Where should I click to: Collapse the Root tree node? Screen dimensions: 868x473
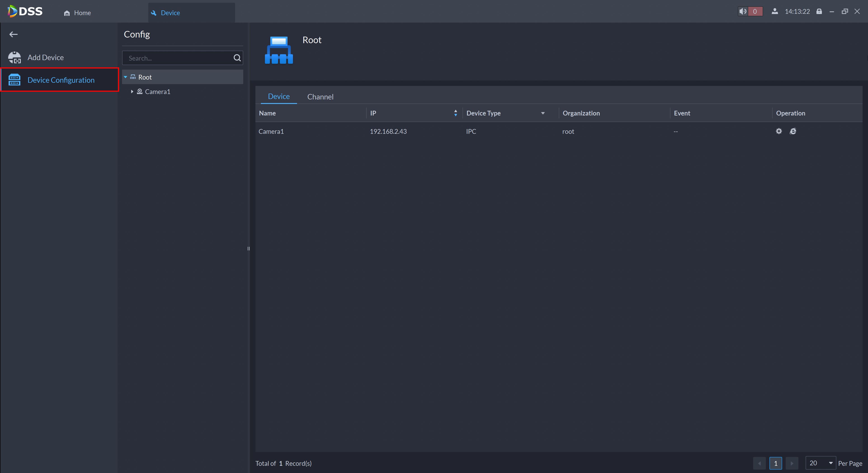point(125,77)
